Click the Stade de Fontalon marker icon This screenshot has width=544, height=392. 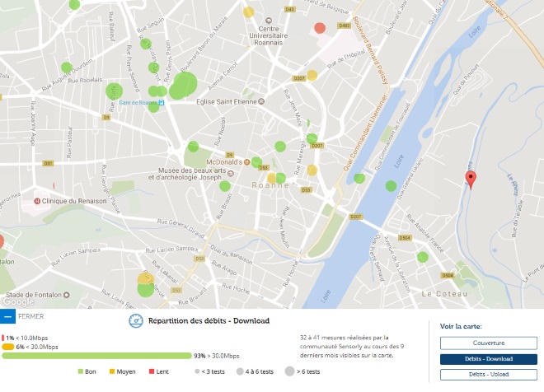pyautogui.click(x=66, y=295)
